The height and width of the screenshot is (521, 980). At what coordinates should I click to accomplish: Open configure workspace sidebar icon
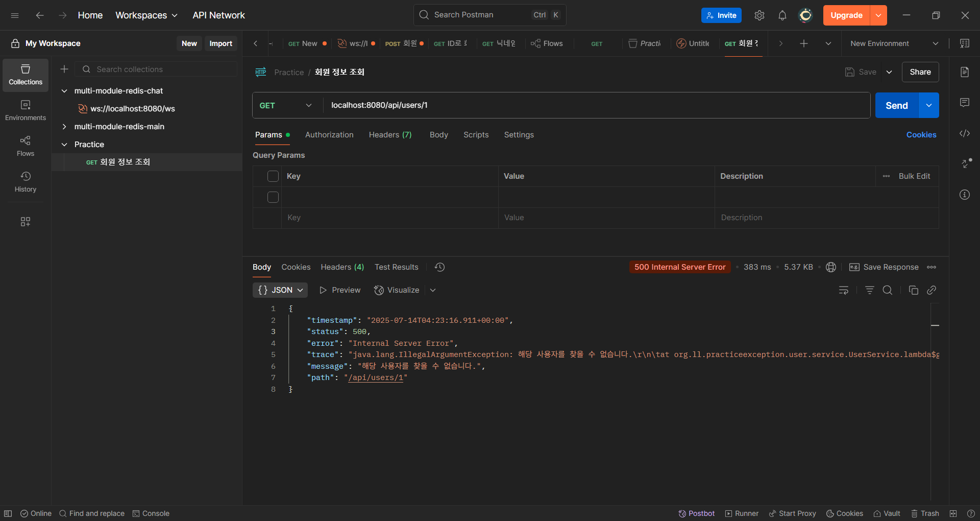coord(26,221)
